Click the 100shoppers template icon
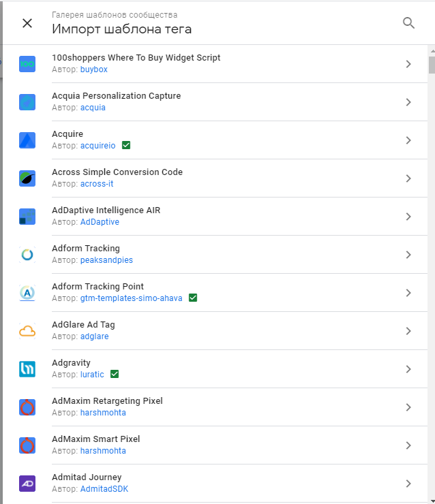435x504 pixels. tap(27, 64)
